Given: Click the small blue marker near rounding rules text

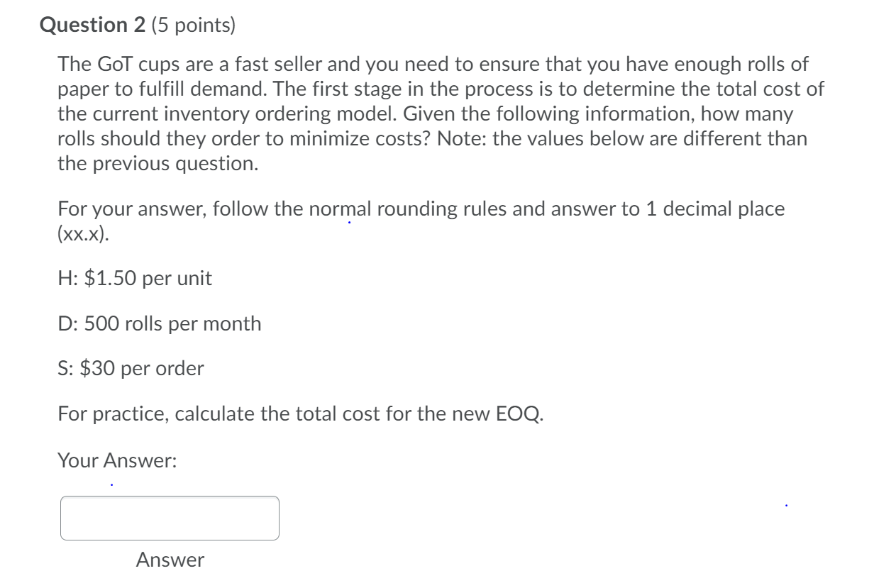Looking at the screenshot, I should pyautogui.click(x=349, y=221).
